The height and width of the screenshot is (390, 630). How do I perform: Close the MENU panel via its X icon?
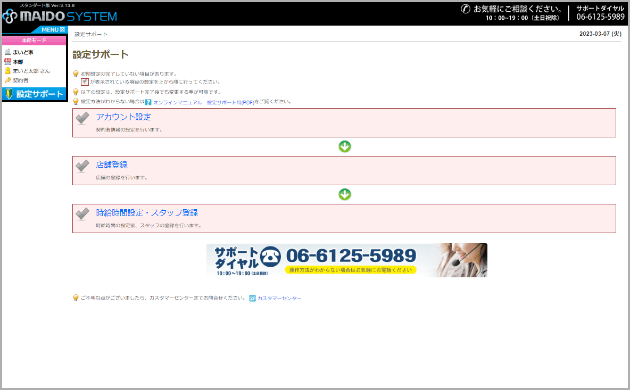click(62, 30)
